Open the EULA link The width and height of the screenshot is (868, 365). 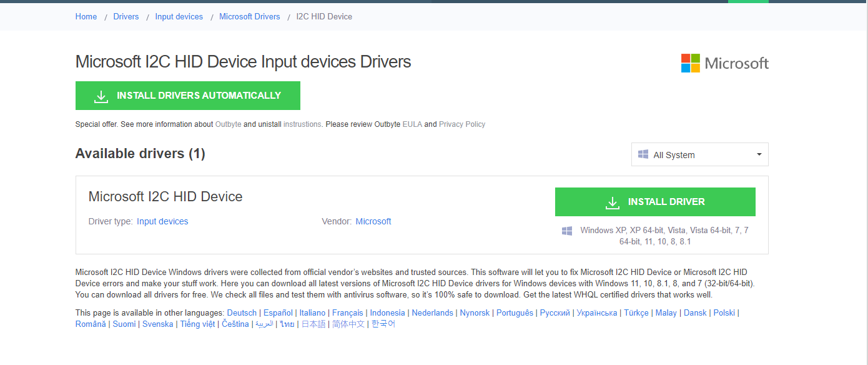coord(412,124)
